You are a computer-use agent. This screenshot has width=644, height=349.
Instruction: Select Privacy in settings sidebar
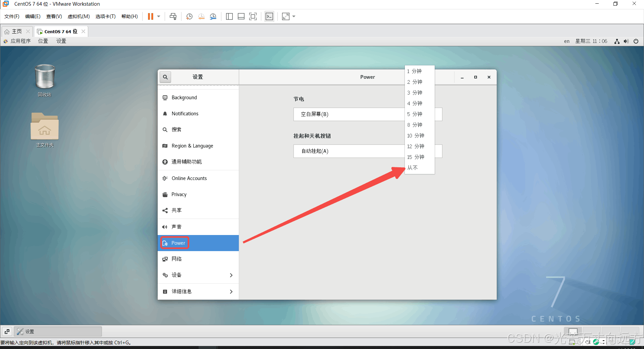pos(198,194)
